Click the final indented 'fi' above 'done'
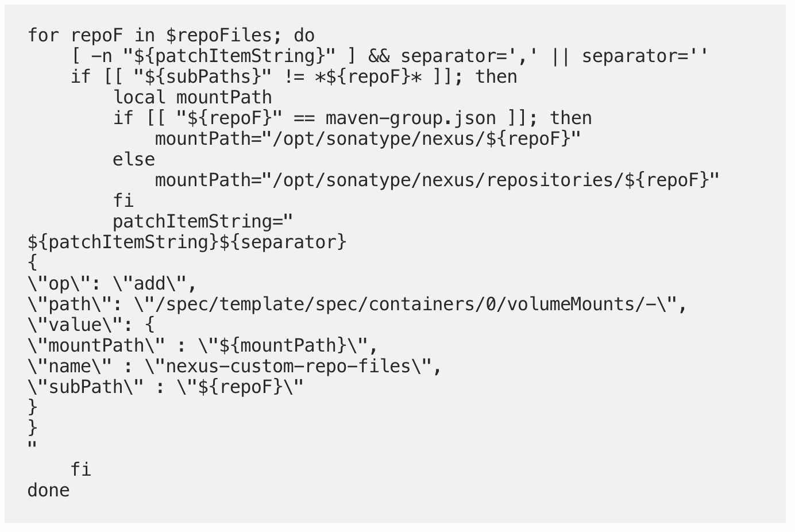 pos(80,470)
